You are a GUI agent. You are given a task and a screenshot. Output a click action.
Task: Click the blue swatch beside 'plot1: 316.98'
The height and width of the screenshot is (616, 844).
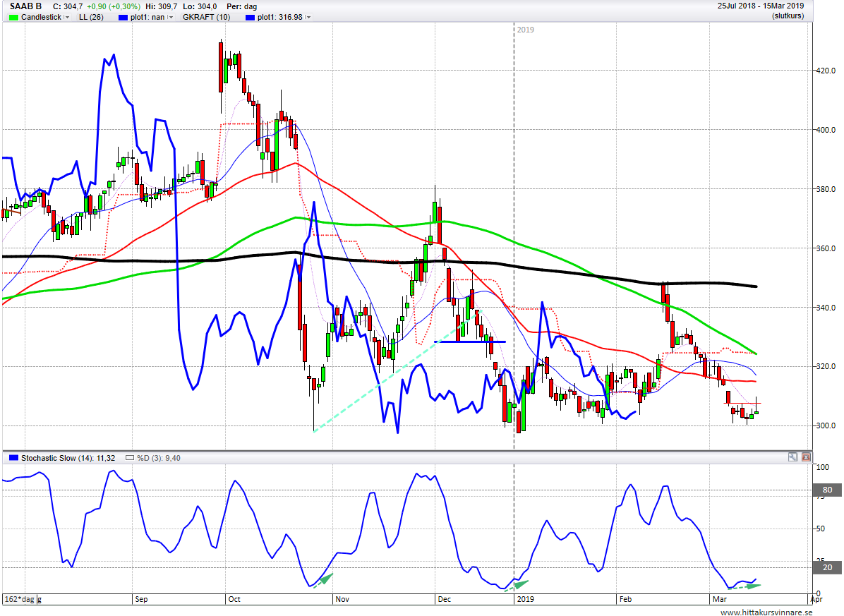click(251, 17)
